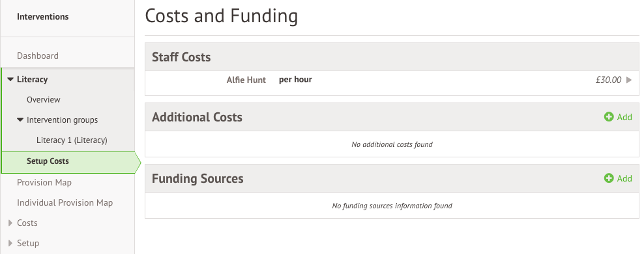Click the arrow beside £30.00 staff cost

629,80
